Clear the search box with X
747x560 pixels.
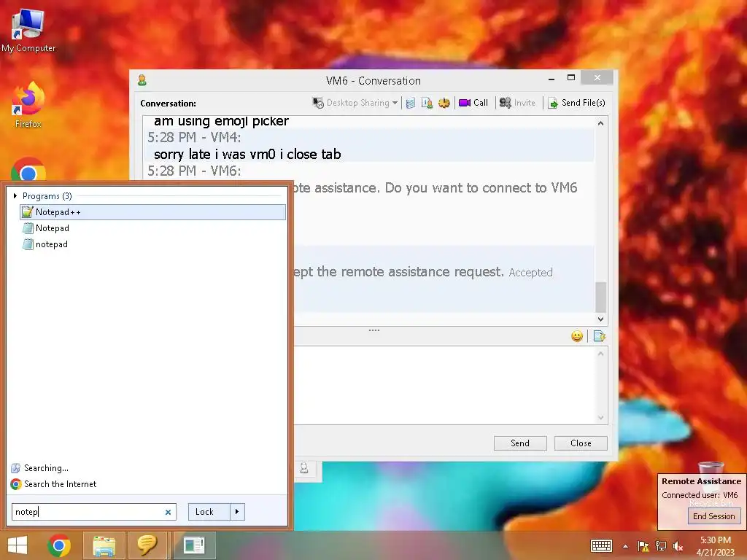[x=168, y=512]
